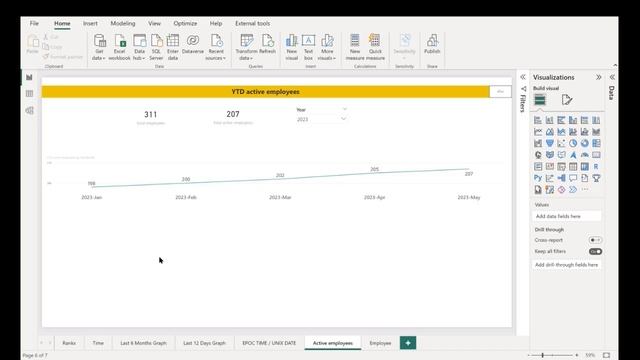Go to the Last 6 Months Graph page
Image resolution: width=640 pixels, height=360 pixels.
pos(143,343)
